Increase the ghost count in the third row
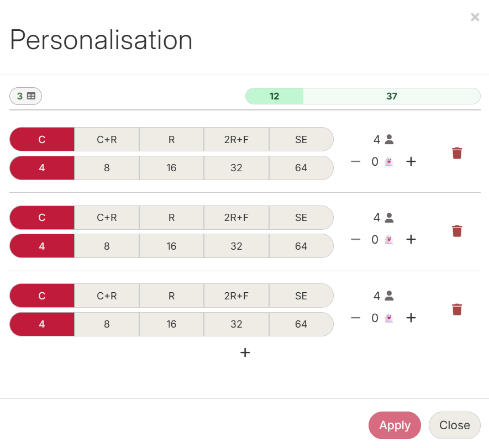 point(411,318)
